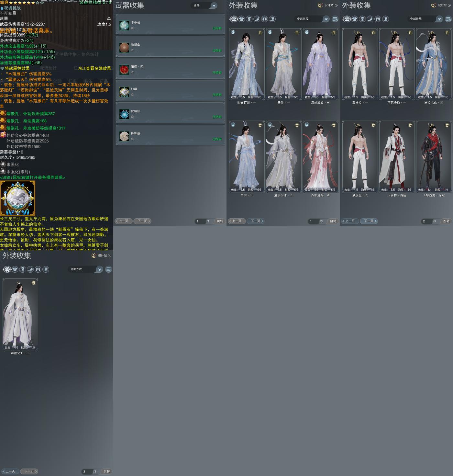The height and width of the screenshot is (476, 453).
Task: Click the trash icon on 玉蟒游龙·逐狱 card
Action: [447, 125]
